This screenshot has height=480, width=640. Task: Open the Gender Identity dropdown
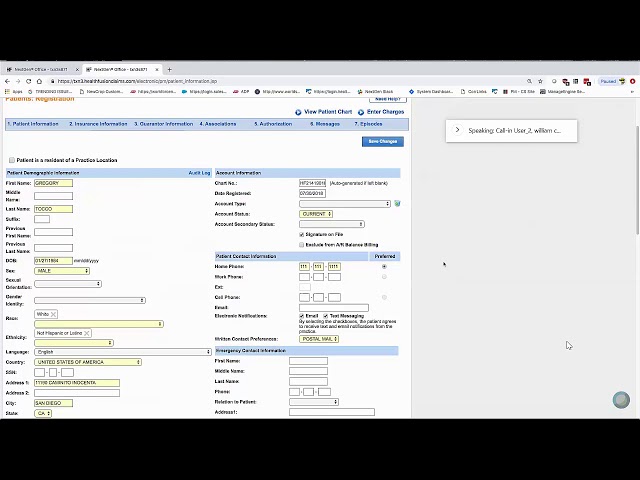(x=90, y=300)
